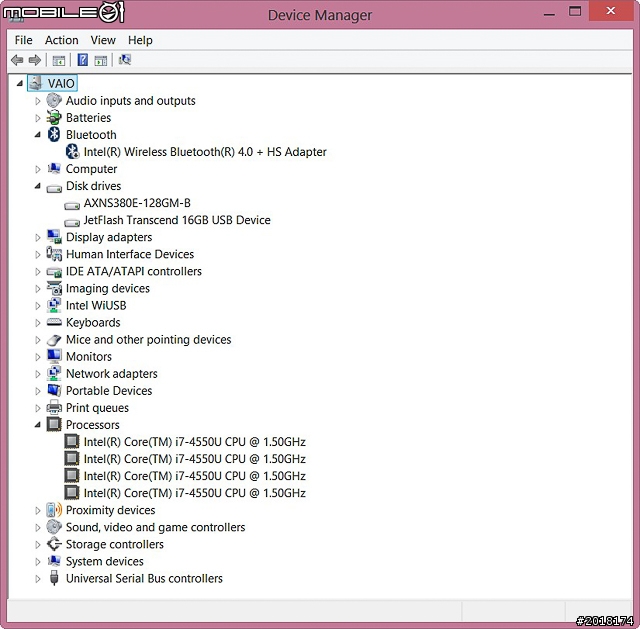Viewport: 640px width, 629px height.
Task: Click the Scan for hardware changes icon
Action: (124, 60)
